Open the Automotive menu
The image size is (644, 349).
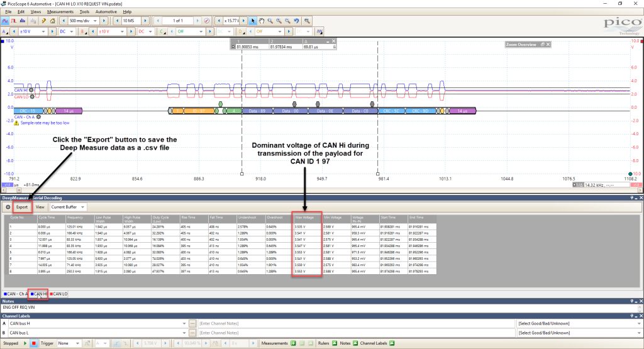pyautogui.click(x=106, y=11)
